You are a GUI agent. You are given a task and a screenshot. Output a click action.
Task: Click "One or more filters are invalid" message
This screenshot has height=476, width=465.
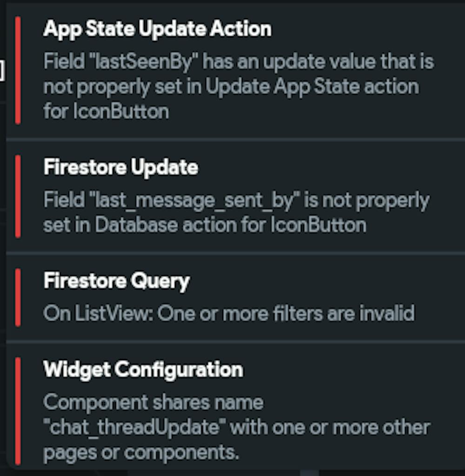(x=286, y=314)
